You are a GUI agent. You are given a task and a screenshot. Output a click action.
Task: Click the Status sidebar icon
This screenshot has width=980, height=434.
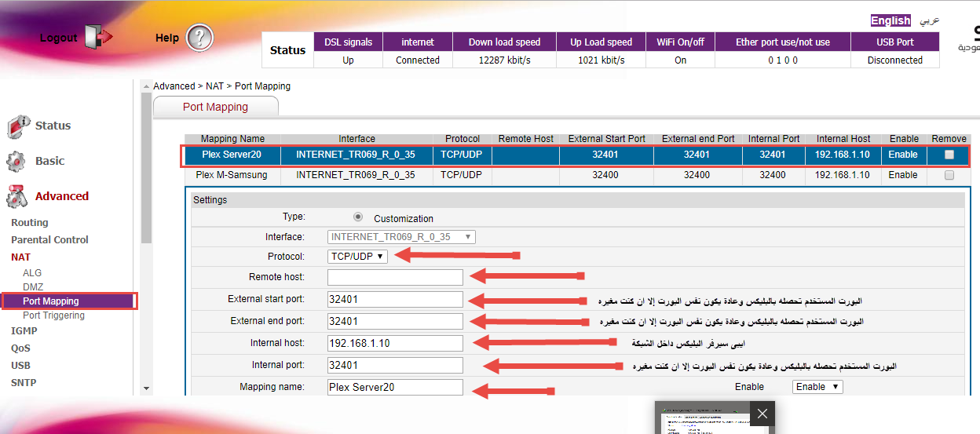[18, 126]
